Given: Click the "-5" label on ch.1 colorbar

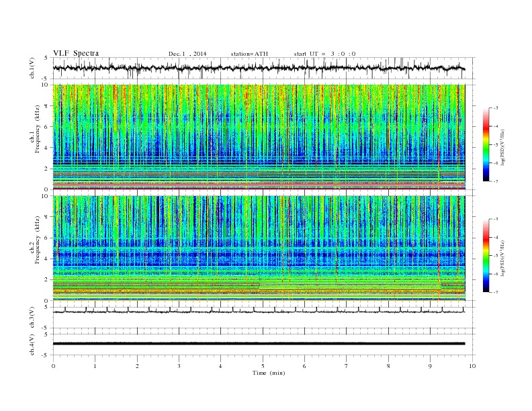Looking at the screenshot, I should [495, 145].
